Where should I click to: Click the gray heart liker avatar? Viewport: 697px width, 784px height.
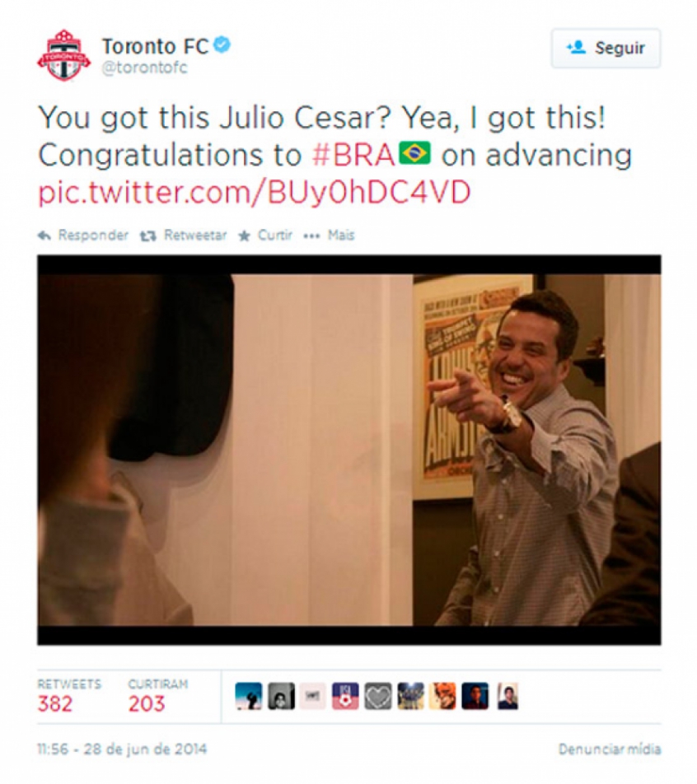pos(378,696)
